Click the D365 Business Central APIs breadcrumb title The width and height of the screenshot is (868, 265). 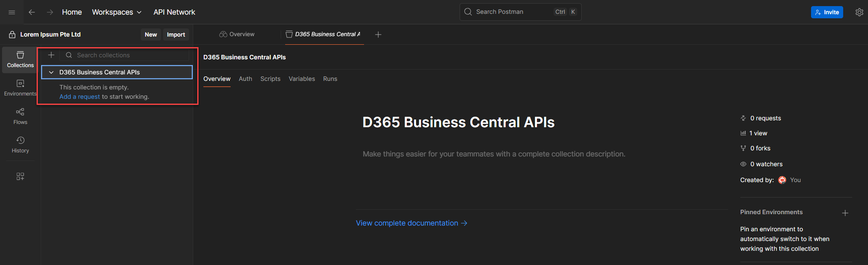click(244, 57)
